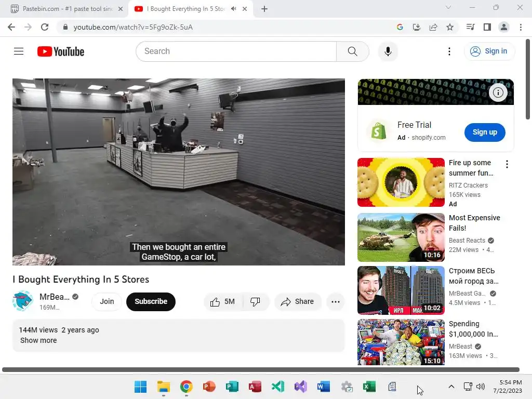Open more actions ellipsis below video
Screen dimensions: 532x399
335,302
